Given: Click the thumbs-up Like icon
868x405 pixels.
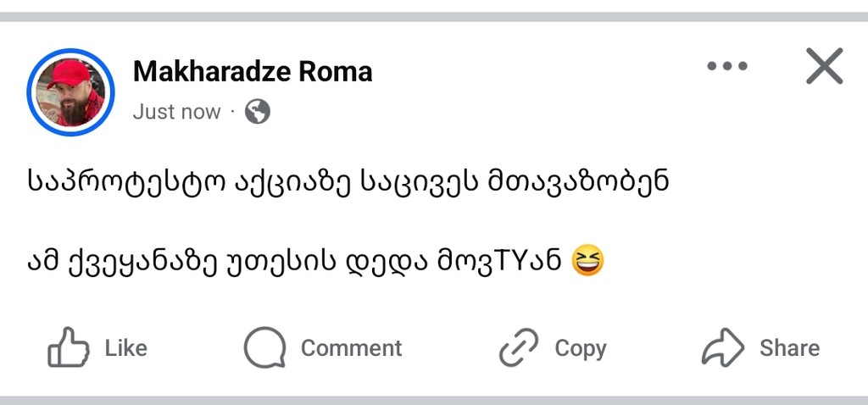Looking at the screenshot, I should pos(69,347).
